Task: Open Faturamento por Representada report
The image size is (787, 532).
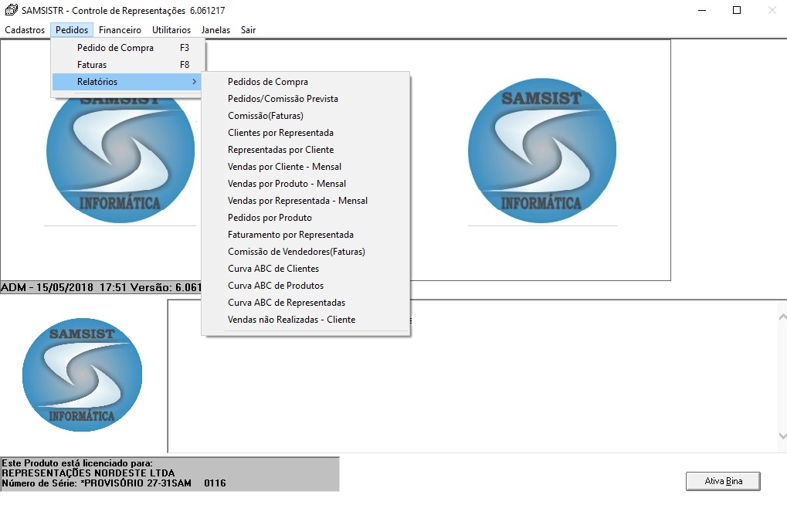Action: (306, 235)
